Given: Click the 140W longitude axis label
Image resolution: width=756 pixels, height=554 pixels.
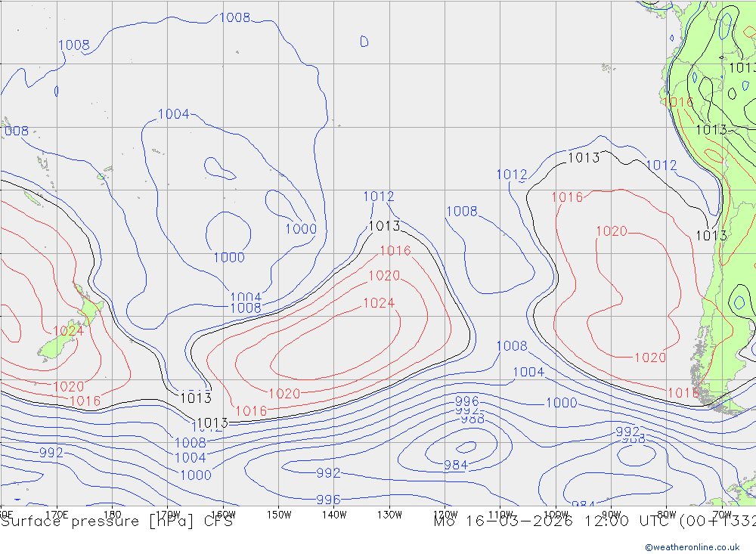Looking at the screenshot, I should 334,515.
